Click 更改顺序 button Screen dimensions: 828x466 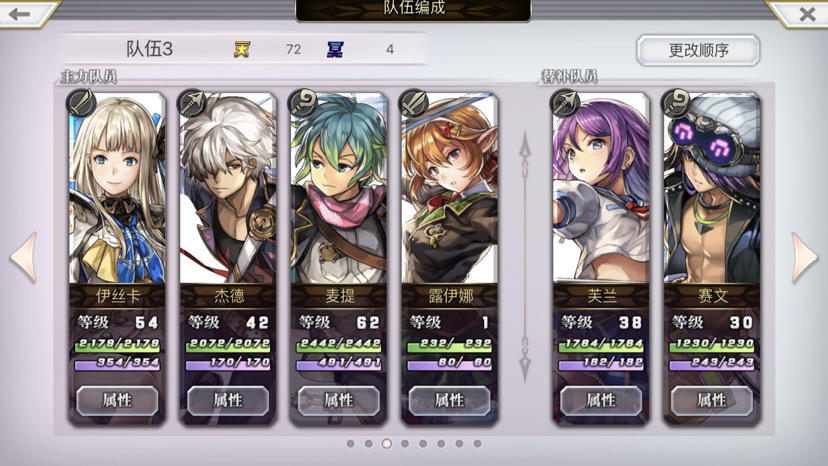pos(698,51)
